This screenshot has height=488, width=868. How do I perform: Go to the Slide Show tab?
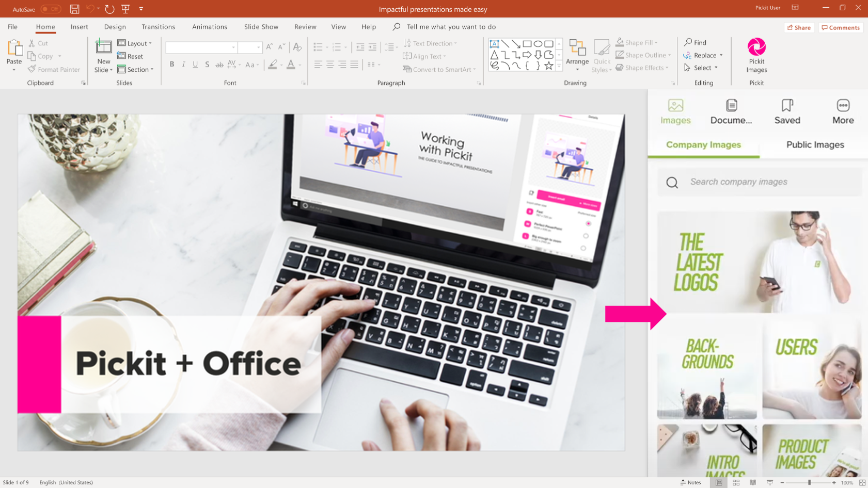[261, 27]
